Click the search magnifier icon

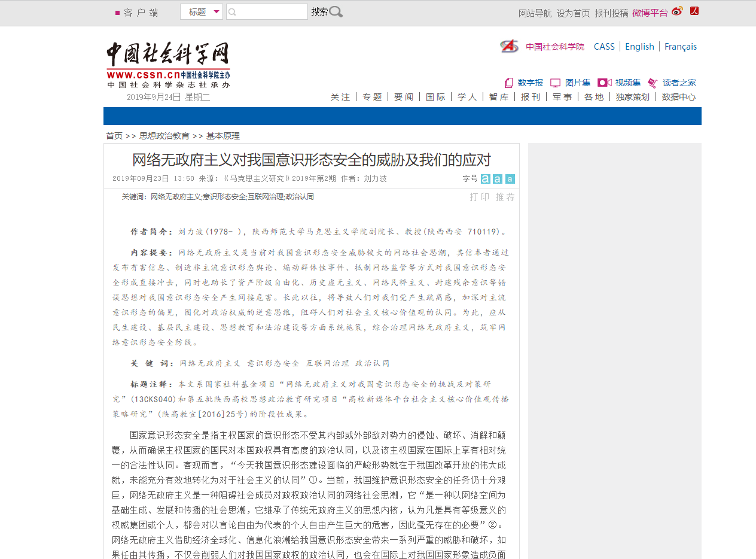[x=336, y=11]
